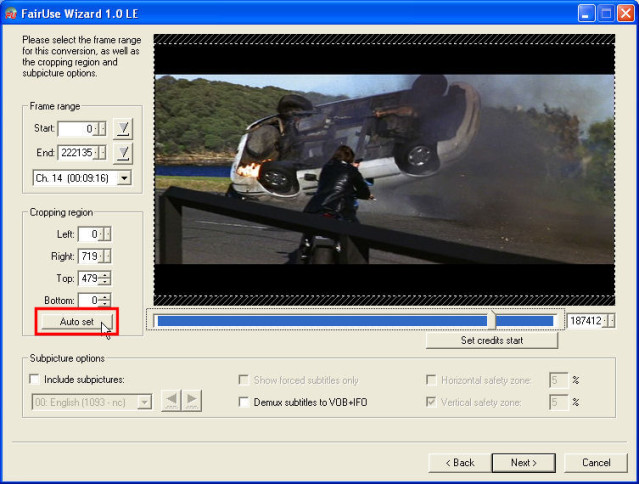Viewport: 639px width, 484px height.
Task: Toggle Demux subtitles to VOB+IFO
Action: pyautogui.click(x=245, y=402)
